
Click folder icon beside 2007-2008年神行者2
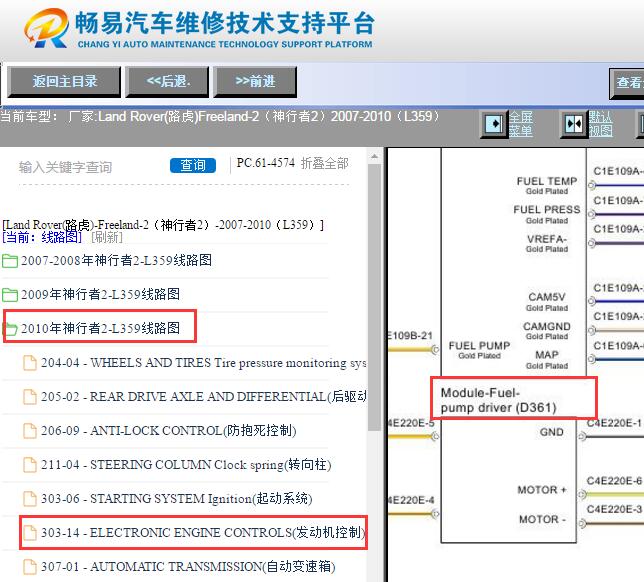click(x=10, y=261)
